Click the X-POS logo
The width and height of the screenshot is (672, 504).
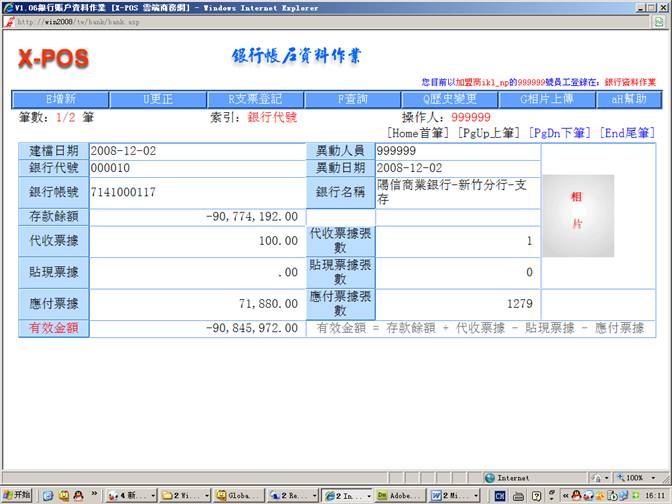54,59
